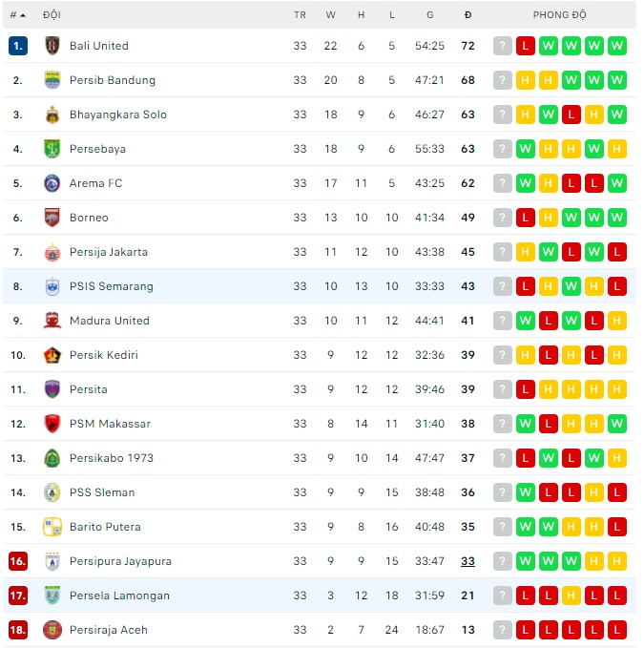Sort the table by the # rank column
Screen dimensions: 644x648
[x=17, y=15]
